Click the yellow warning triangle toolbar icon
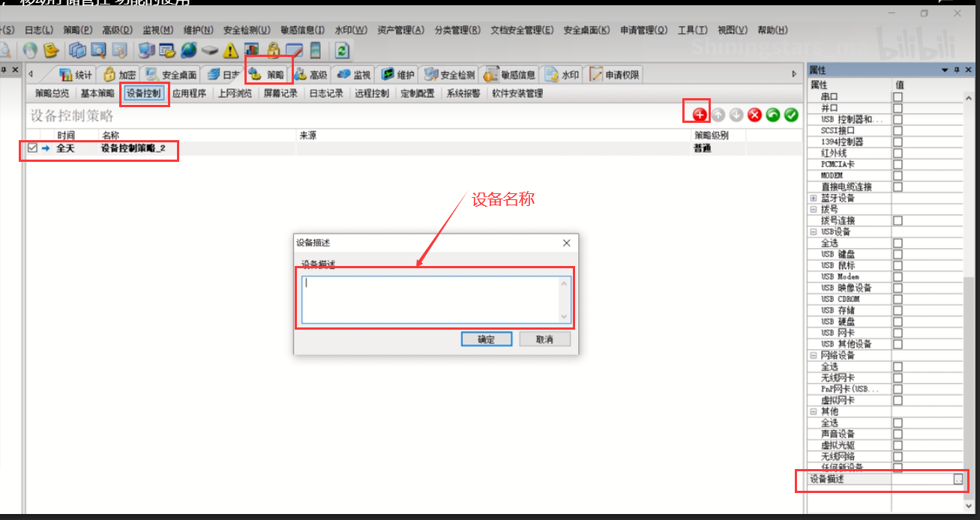The image size is (980, 520). coord(232,50)
